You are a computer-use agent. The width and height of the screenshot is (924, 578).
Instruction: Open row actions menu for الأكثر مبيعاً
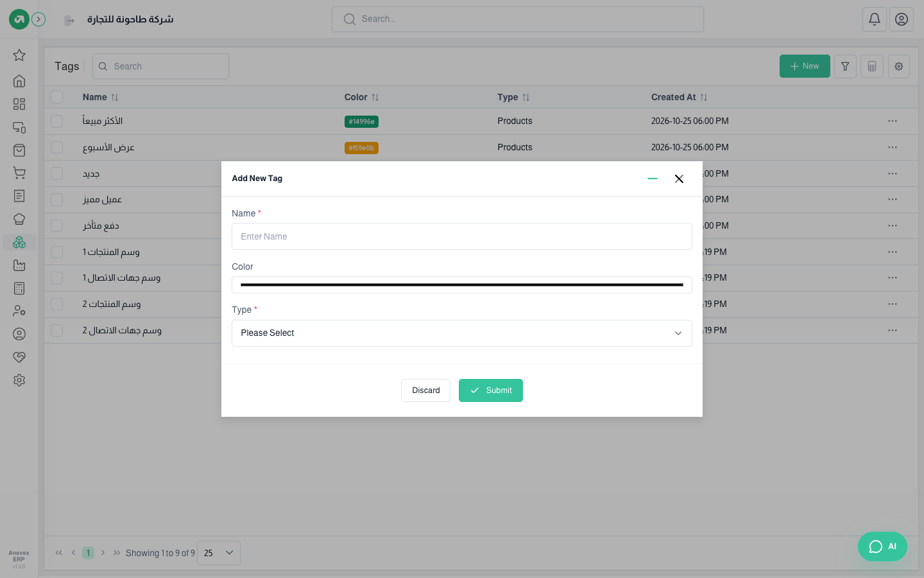[x=893, y=121]
